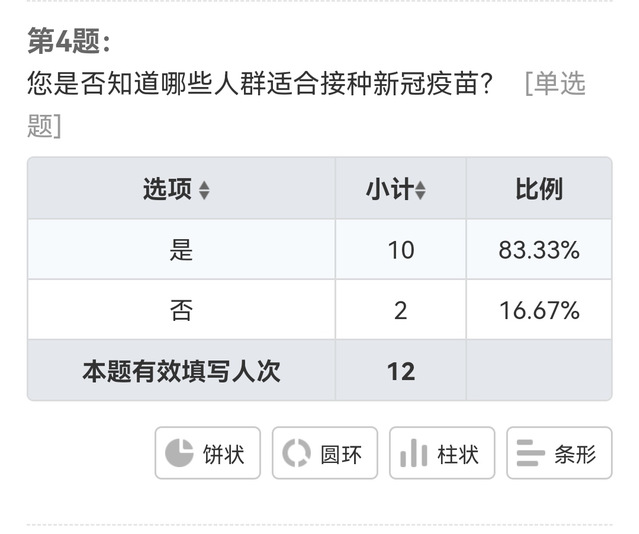Click the 第4题 question heading
The height and width of the screenshot is (534, 639).
pos(68,41)
